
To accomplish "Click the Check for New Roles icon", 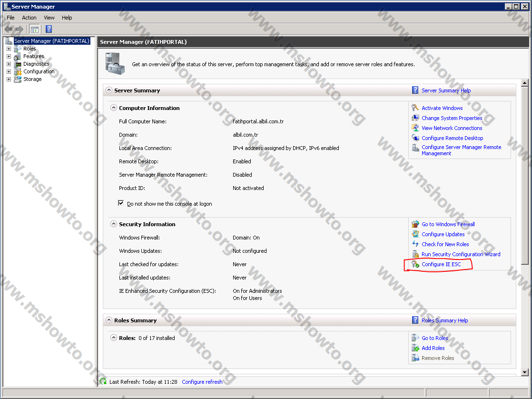I will pos(415,244).
